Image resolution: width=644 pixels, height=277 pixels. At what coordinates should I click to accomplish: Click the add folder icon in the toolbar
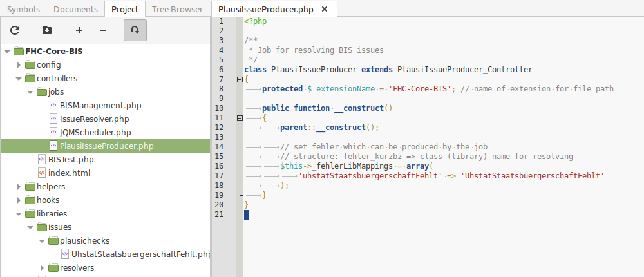tap(46, 30)
